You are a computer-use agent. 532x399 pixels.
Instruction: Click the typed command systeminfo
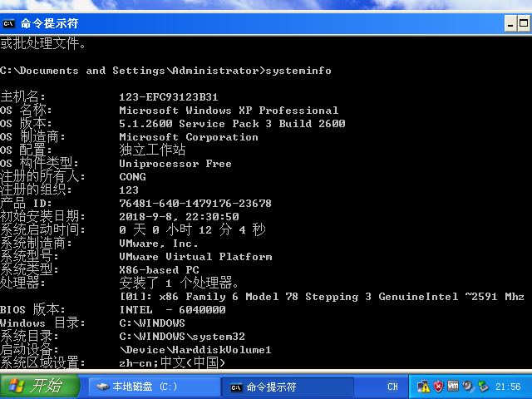[298, 71]
